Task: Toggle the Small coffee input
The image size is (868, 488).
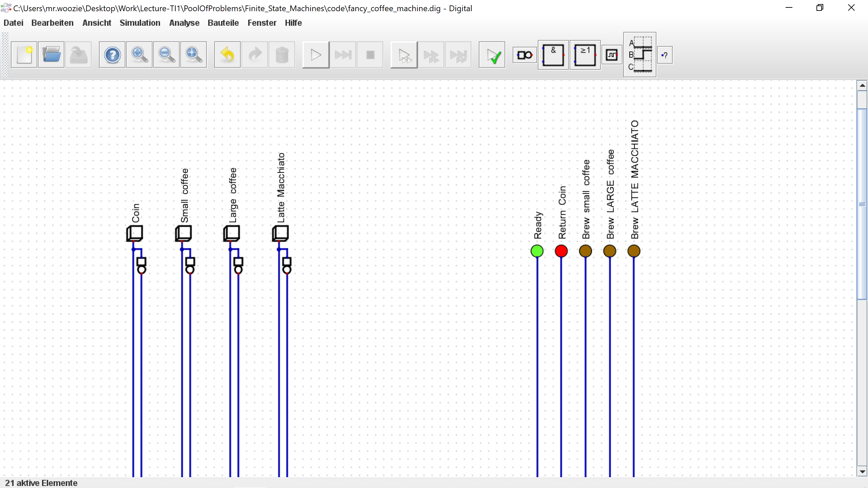Action: 183,233
